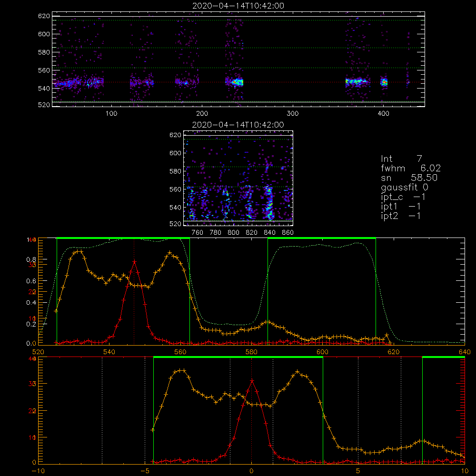Viewport: 476px width, 476px height.
Task: Click the thick green bar at the bottom plot's right edge
Action: [x=444, y=357]
